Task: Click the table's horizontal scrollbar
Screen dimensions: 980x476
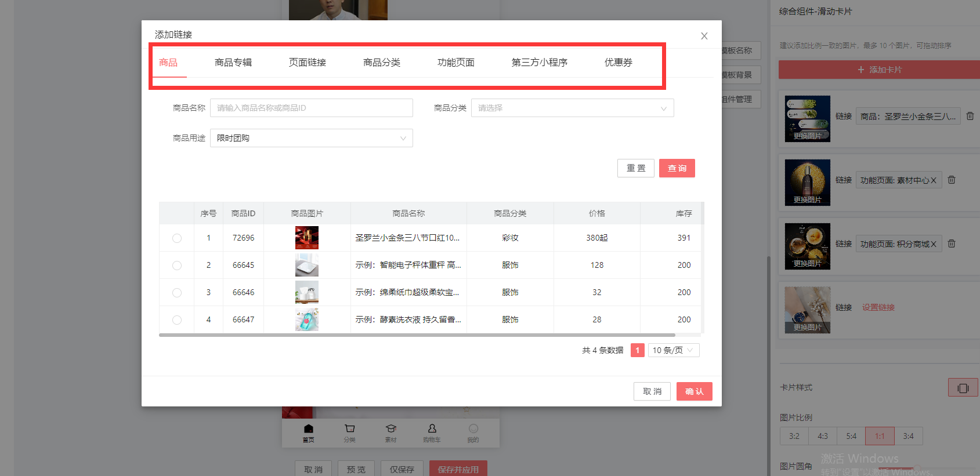Action: tap(417, 335)
